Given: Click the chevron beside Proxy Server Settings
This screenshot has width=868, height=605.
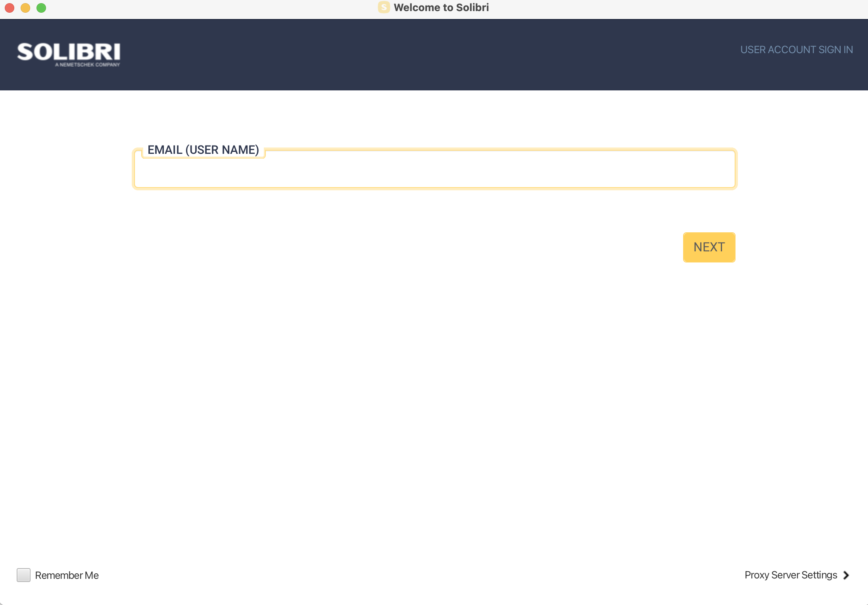Looking at the screenshot, I should 845,575.
